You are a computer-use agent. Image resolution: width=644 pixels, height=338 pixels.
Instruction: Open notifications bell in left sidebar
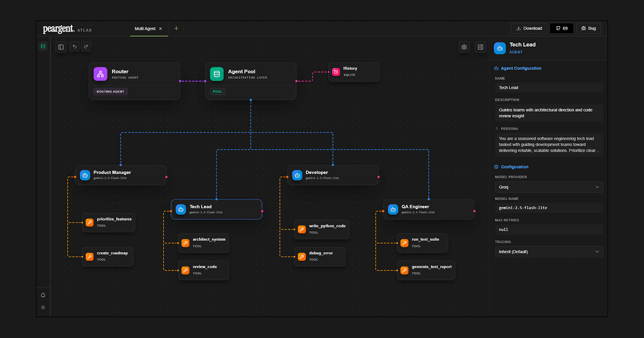pyautogui.click(x=43, y=295)
